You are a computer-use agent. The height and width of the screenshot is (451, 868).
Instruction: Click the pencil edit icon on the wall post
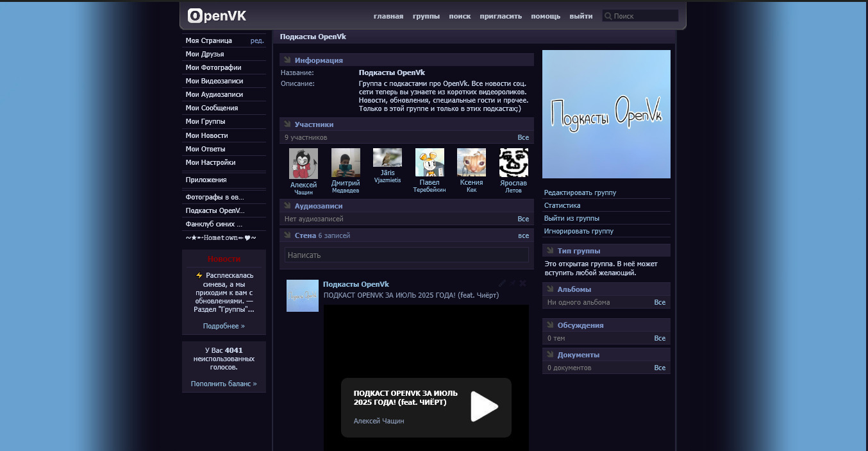coord(503,284)
